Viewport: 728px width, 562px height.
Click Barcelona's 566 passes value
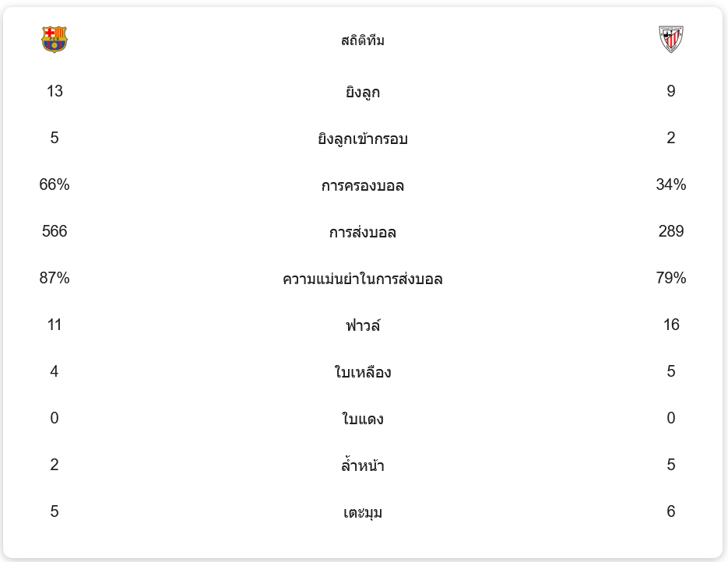55,231
